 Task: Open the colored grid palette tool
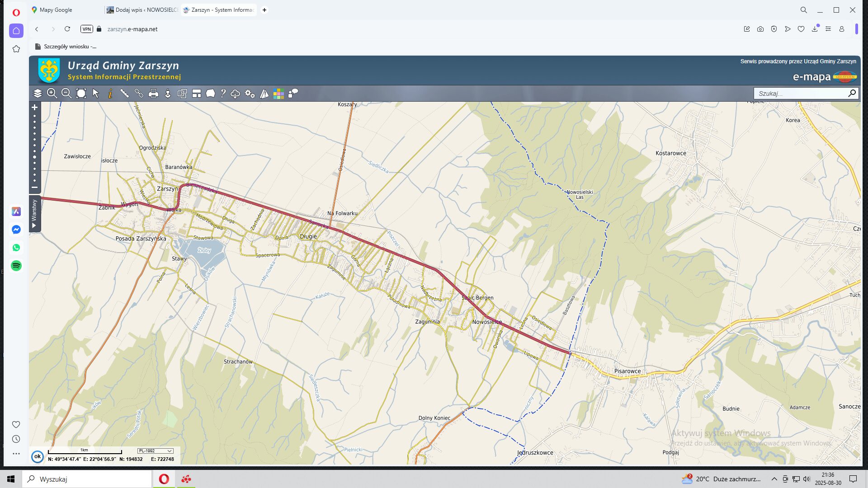278,94
